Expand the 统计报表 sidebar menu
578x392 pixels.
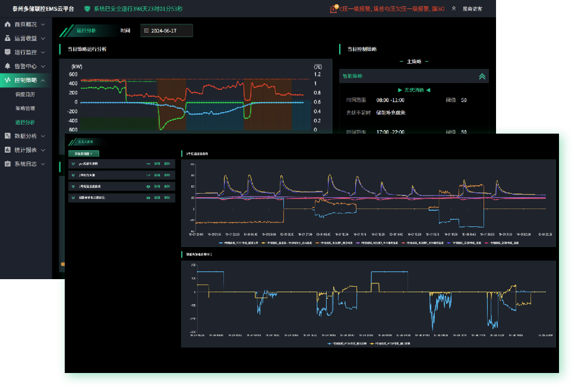click(x=25, y=150)
